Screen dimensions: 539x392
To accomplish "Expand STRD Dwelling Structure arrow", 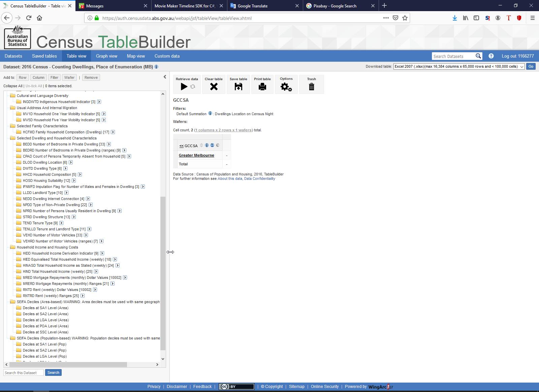I will pos(74,217).
